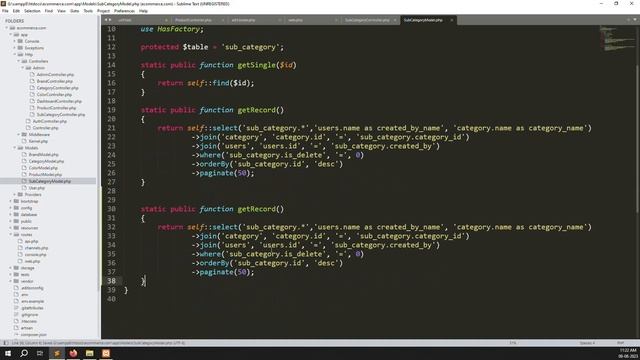This screenshot has height=360, width=640.
Task: Open the Project menu
Action: point(104,11)
